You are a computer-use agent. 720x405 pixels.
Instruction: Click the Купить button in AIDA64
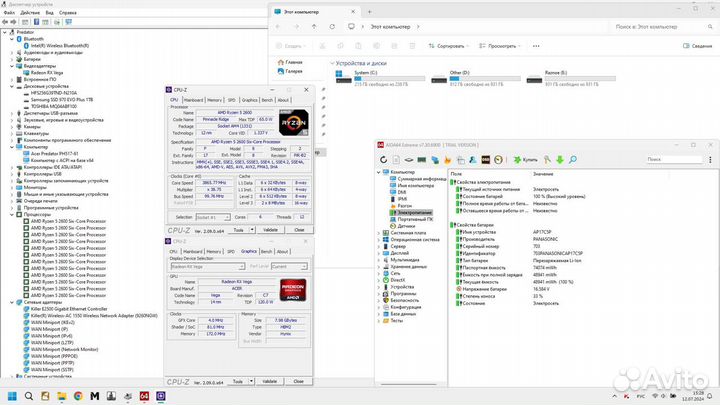(526, 160)
